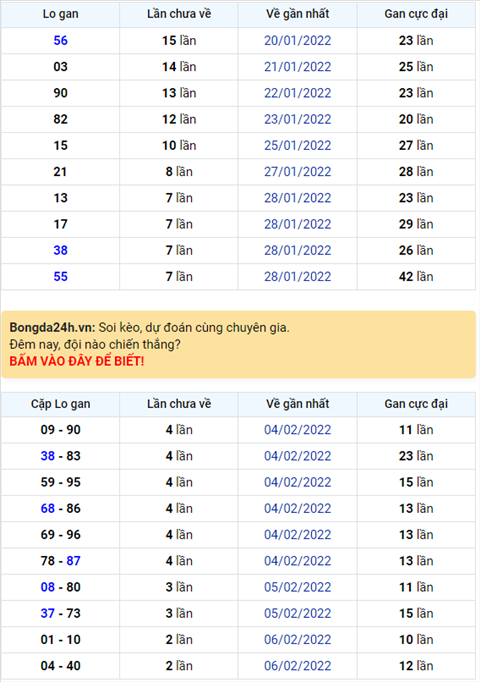Open date 25/01/2022
The width and height of the screenshot is (480, 682).
(x=297, y=145)
